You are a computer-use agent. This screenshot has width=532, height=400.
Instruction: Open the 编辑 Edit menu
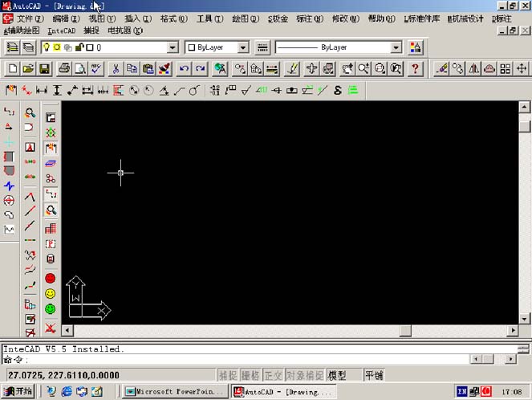click(x=66, y=18)
